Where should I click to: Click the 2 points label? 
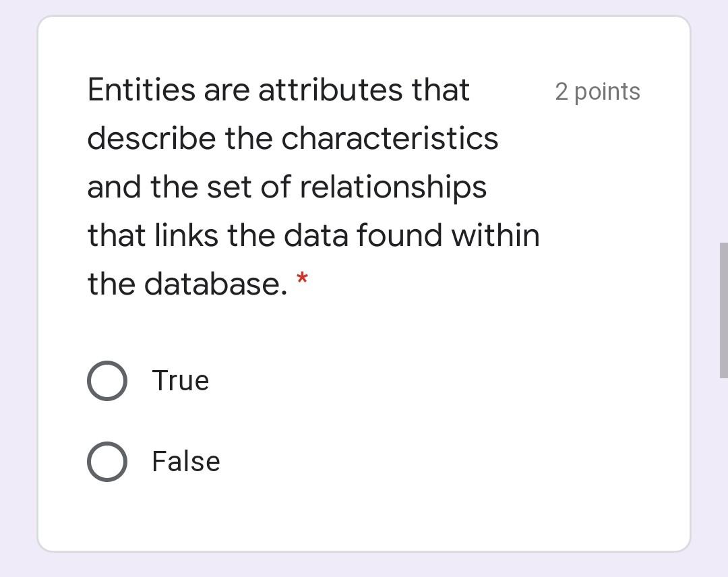(597, 92)
